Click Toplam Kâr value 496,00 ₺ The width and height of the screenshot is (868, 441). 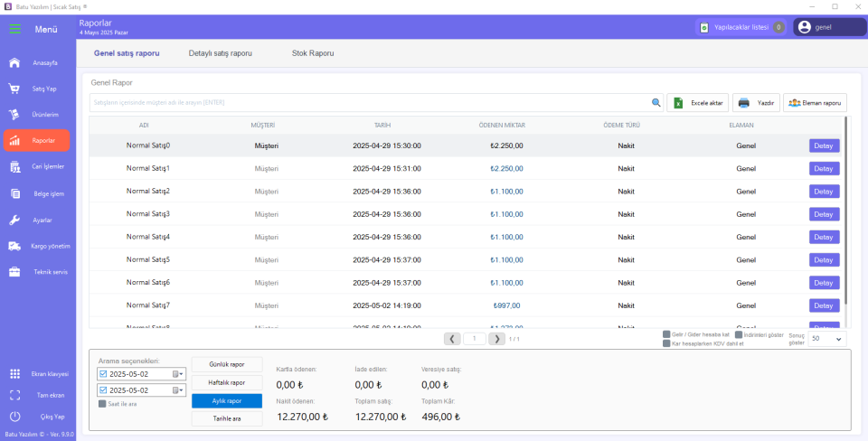pos(440,417)
